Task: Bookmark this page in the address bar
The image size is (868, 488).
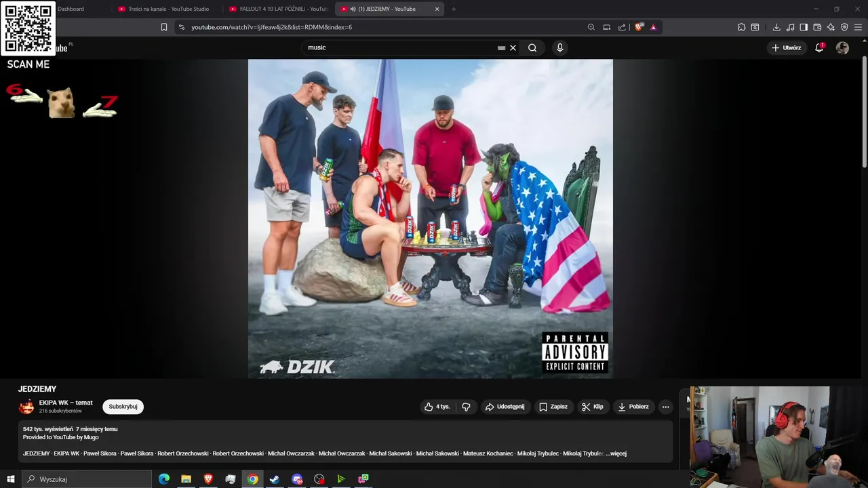Action: coord(163,27)
